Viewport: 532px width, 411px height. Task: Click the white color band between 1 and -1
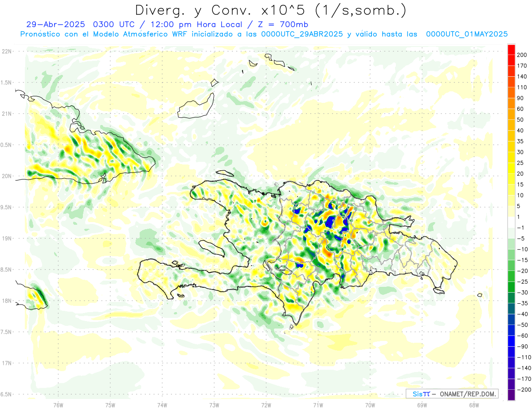pos(511,222)
